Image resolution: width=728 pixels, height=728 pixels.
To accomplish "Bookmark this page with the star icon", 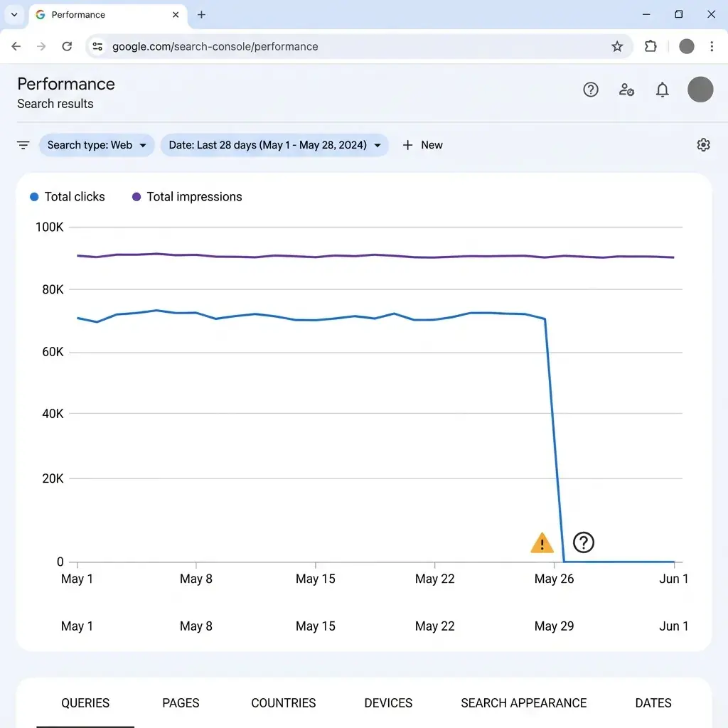I will tap(617, 46).
